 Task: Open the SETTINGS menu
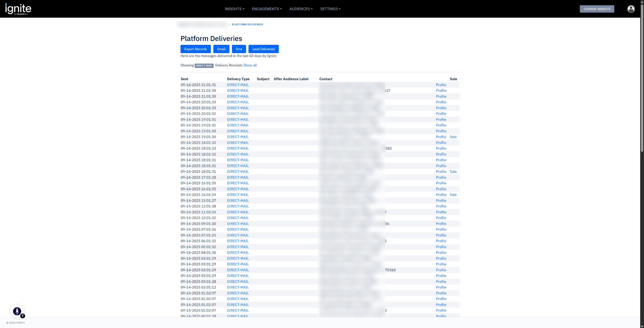pyautogui.click(x=330, y=9)
